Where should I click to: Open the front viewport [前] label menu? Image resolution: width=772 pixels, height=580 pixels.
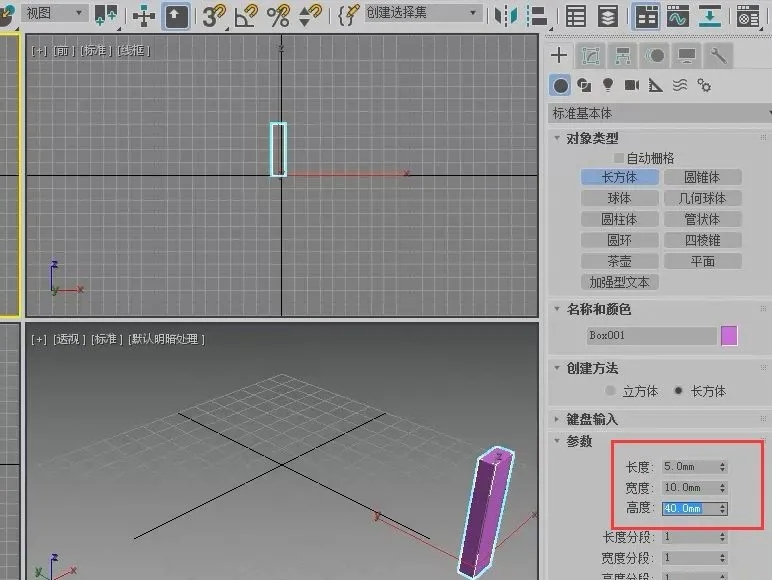[x=64, y=51]
